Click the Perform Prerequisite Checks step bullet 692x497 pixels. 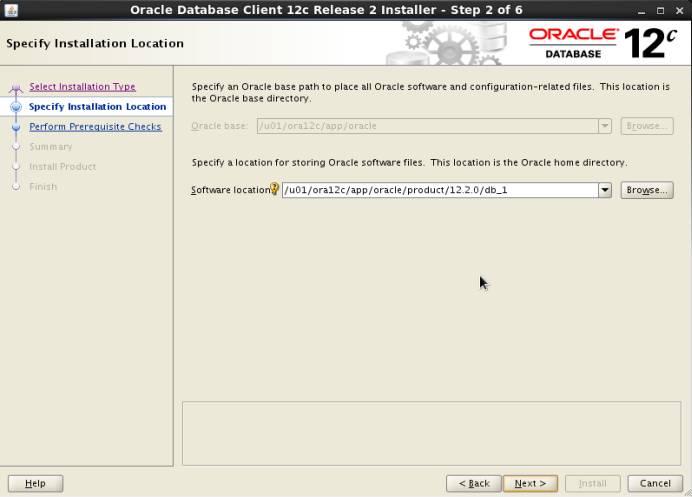pyautogui.click(x=16, y=127)
